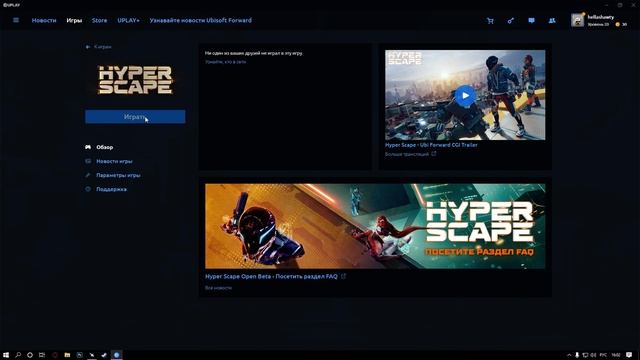Screen dimensions: 640x360
Task: Click the Ubisoft coin balance icon
Action: click(x=618, y=24)
